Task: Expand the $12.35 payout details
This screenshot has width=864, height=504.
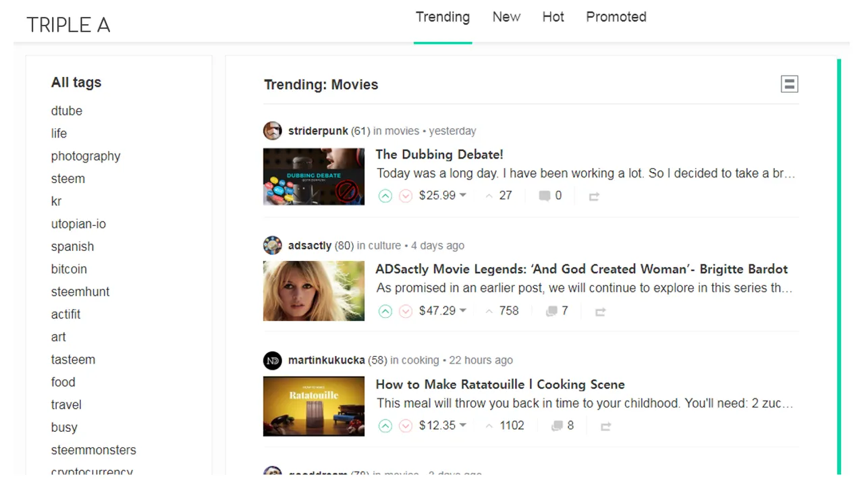Action: [443, 425]
